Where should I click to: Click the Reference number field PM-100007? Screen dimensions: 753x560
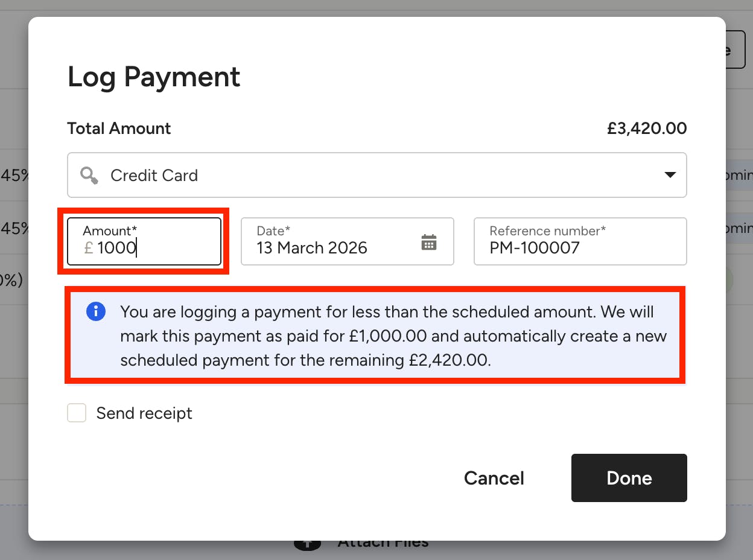tap(580, 241)
